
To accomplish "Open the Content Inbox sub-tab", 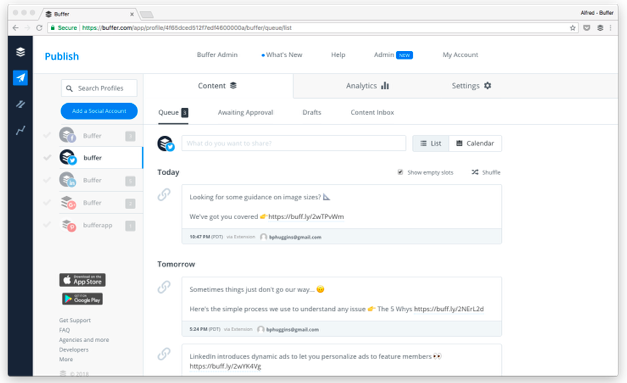I will click(x=372, y=113).
